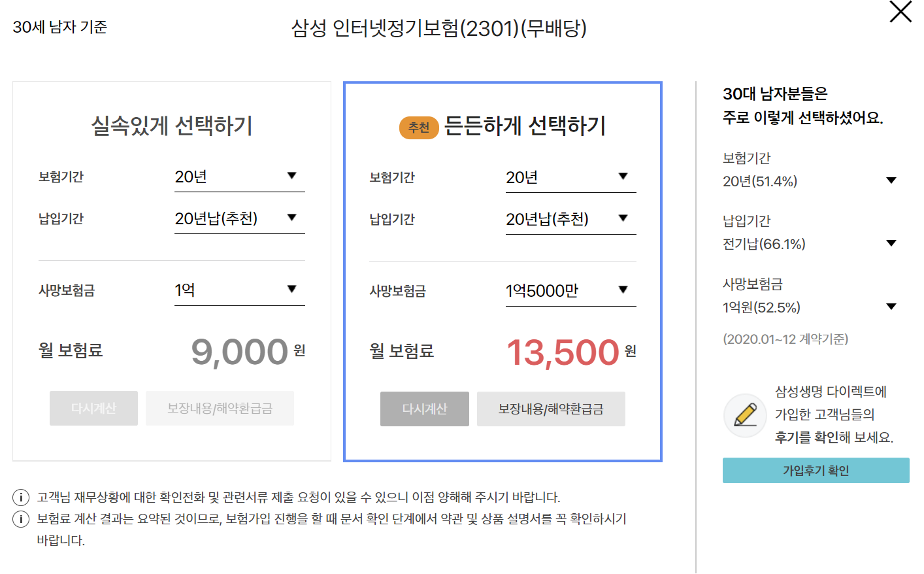The width and height of the screenshot is (924, 574).
Task: Click the pencil review icon
Action: [745, 415]
